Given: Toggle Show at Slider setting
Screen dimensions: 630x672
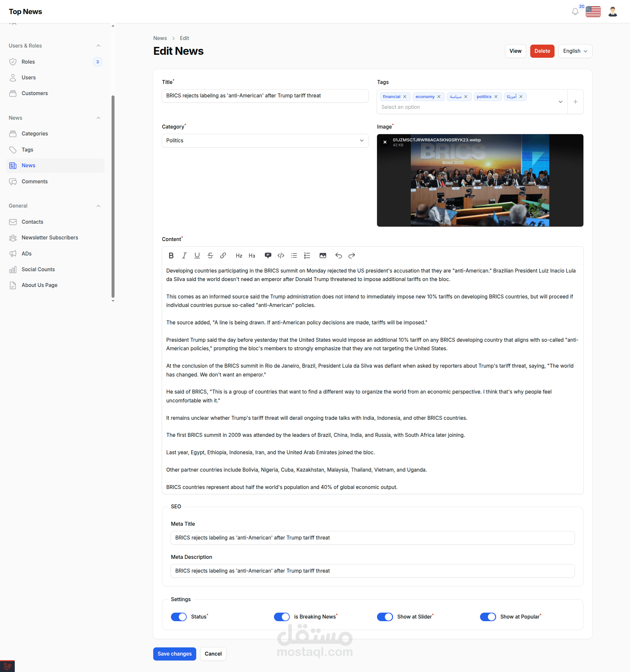Looking at the screenshot, I should [x=385, y=617].
